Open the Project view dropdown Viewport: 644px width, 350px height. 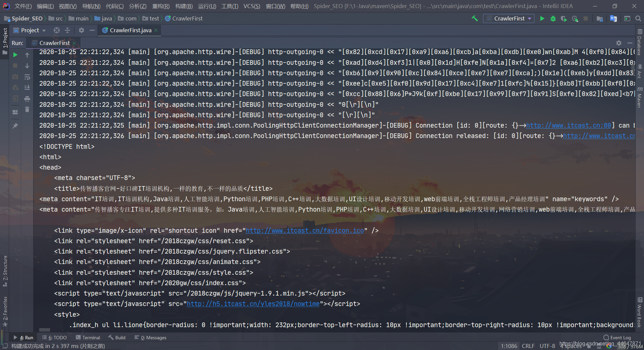tap(30, 30)
